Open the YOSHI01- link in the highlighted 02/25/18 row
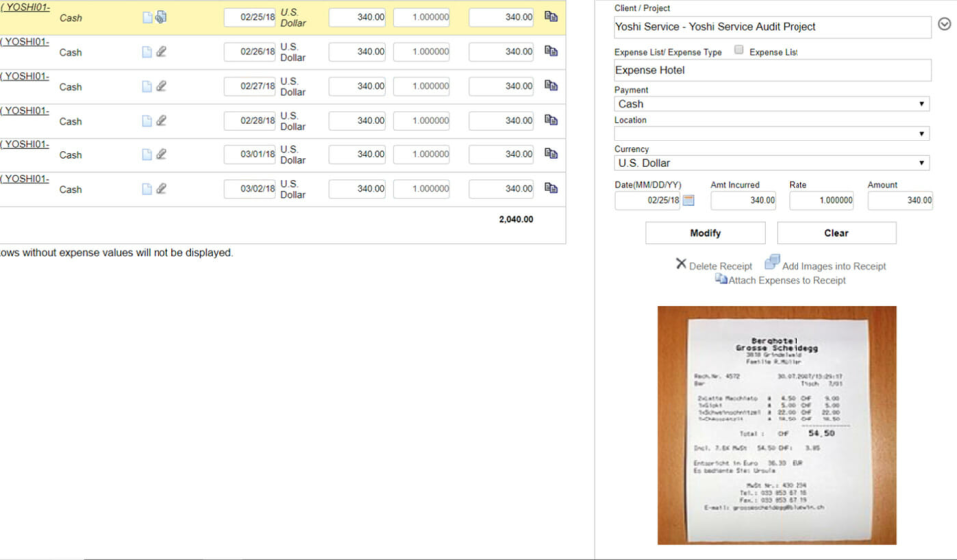This screenshot has width=957, height=560. click(25, 7)
